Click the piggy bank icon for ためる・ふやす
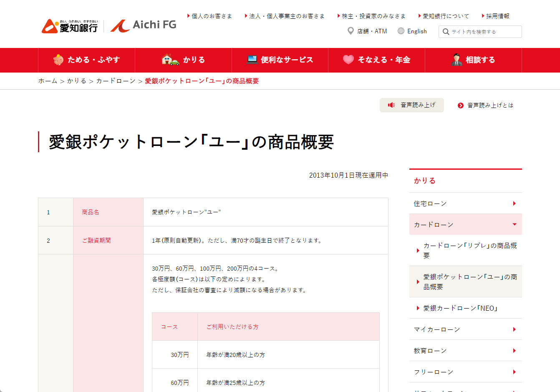 coord(58,60)
